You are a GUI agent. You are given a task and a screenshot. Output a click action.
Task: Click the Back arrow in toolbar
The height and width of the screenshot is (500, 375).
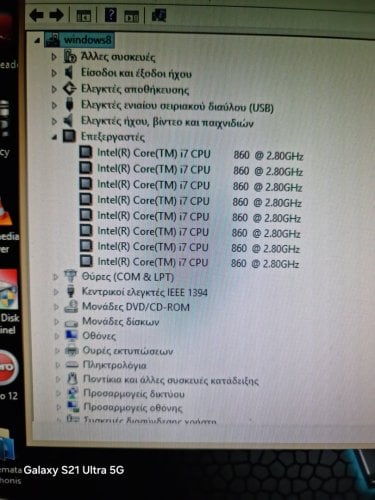coord(36,15)
